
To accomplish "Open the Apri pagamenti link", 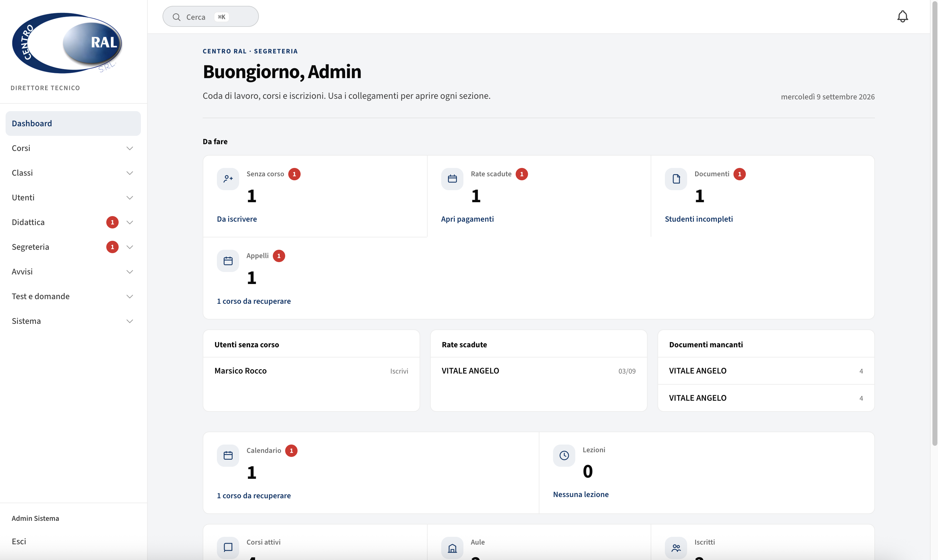I will (x=467, y=219).
